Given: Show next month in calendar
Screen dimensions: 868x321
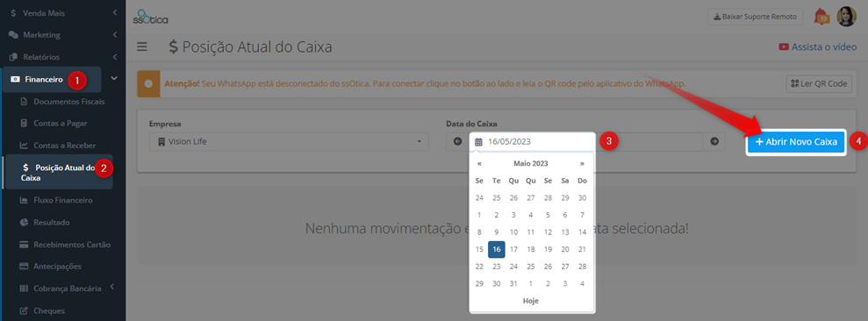Looking at the screenshot, I should coord(582,163).
